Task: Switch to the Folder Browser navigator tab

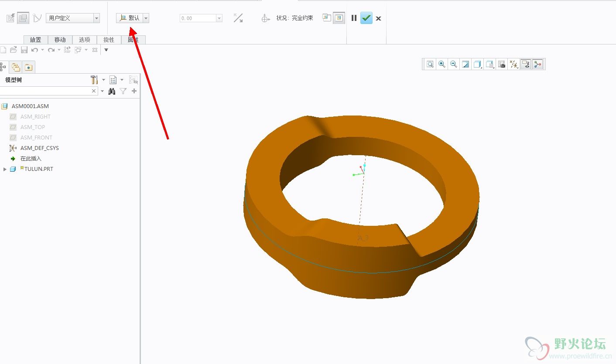Action: [16, 67]
